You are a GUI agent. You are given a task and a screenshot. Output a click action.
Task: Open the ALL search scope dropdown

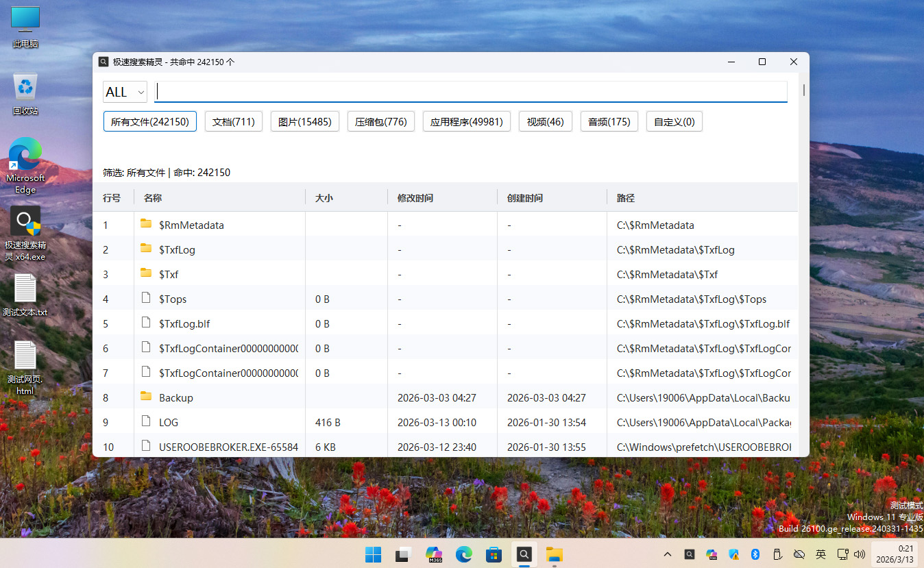tap(125, 92)
